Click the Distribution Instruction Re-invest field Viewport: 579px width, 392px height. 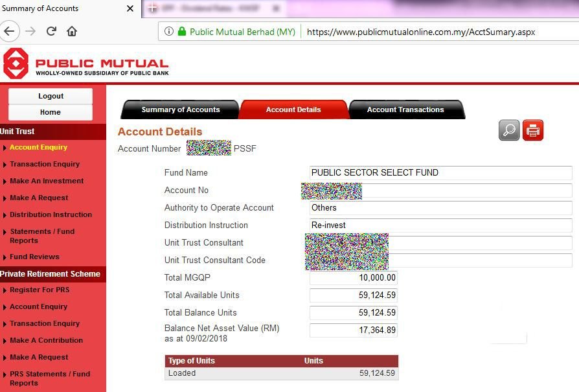tap(441, 225)
